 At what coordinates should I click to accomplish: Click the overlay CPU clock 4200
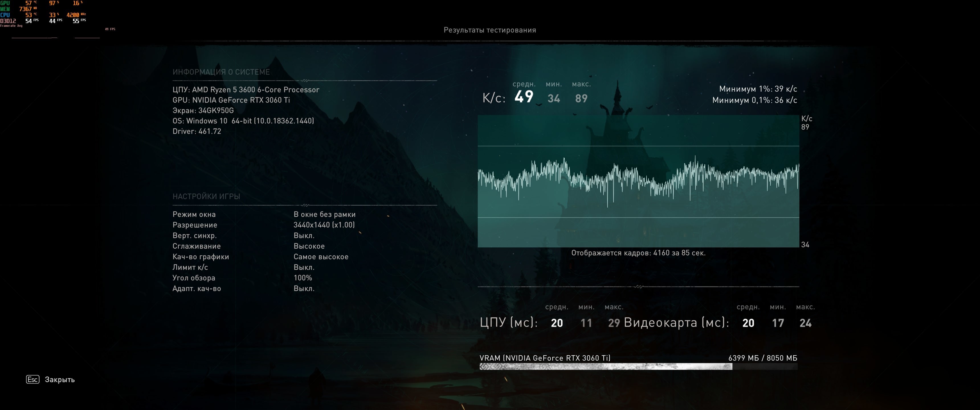(73, 15)
